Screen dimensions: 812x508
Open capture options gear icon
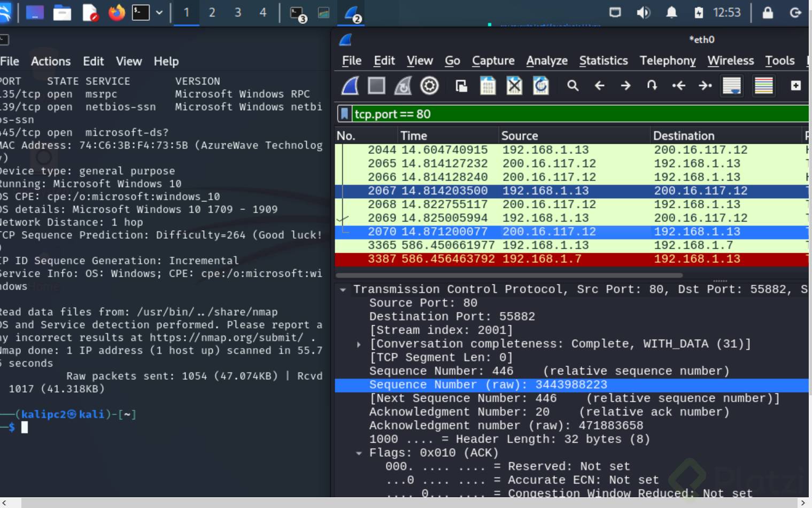(429, 85)
